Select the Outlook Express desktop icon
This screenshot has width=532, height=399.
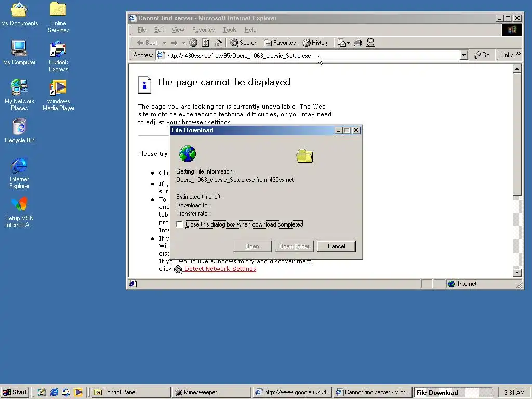pos(58,56)
